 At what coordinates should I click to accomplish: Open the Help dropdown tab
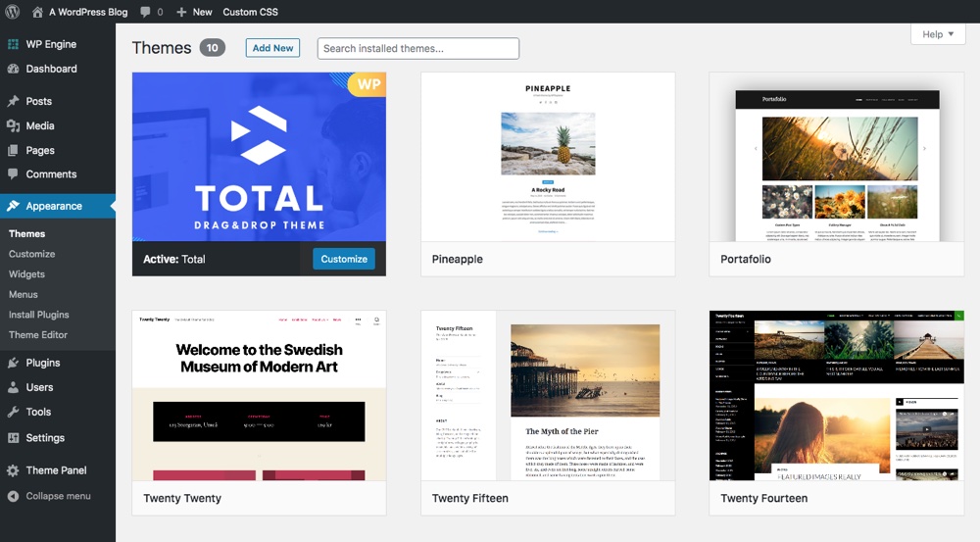coord(938,34)
